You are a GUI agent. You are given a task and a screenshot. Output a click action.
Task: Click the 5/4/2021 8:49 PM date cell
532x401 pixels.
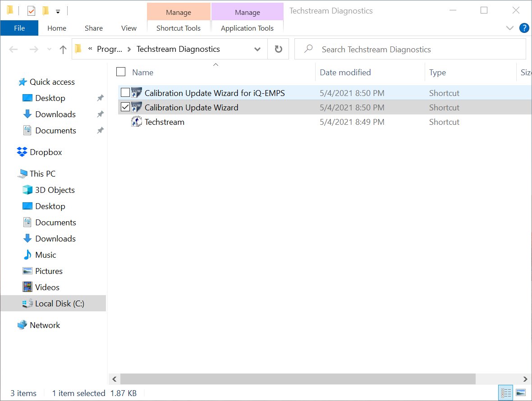click(352, 122)
